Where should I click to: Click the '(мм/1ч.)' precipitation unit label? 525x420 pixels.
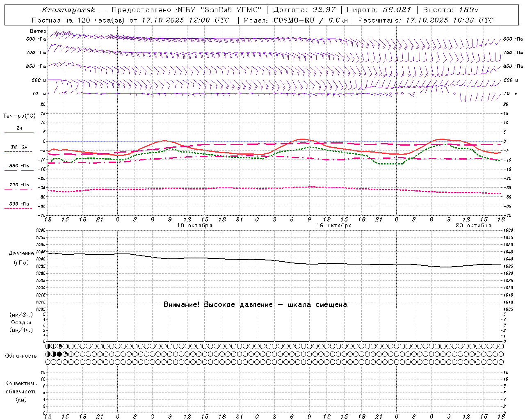pyautogui.click(x=21, y=330)
